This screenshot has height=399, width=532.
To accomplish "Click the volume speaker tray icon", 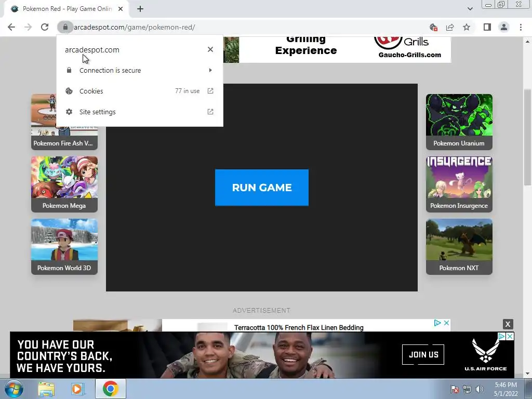I will pyautogui.click(x=479, y=389).
